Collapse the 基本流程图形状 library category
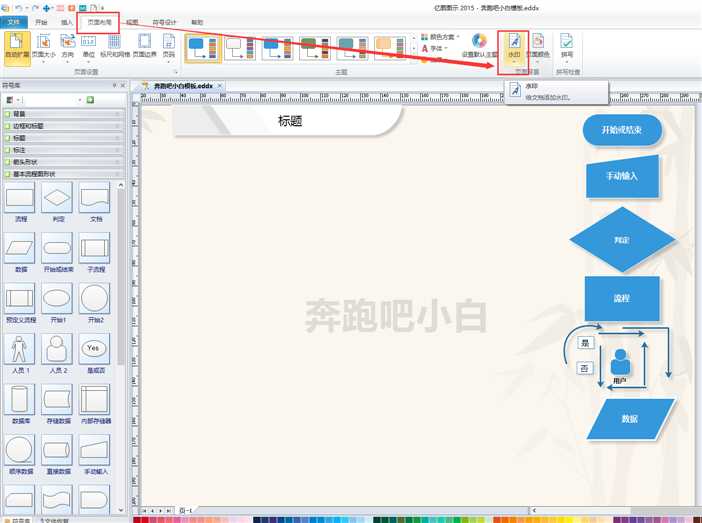Screen dimensions: 702x523 (x=64, y=174)
